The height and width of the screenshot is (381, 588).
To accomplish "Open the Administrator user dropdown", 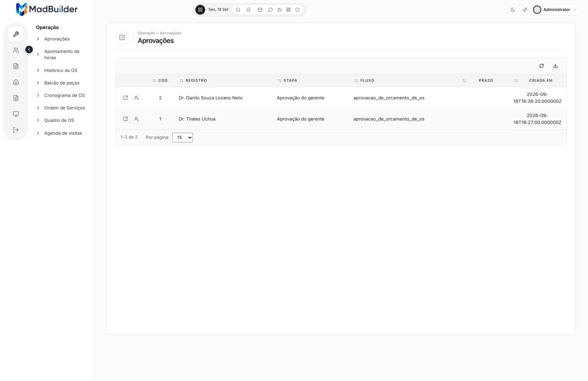I will pyautogui.click(x=556, y=10).
